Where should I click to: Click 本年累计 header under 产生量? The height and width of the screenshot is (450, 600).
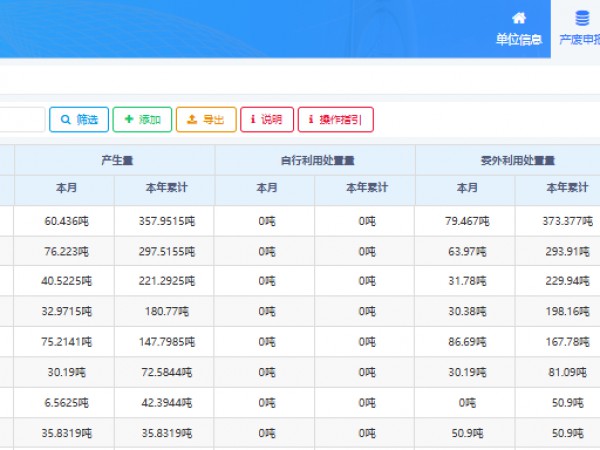pos(164,190)
